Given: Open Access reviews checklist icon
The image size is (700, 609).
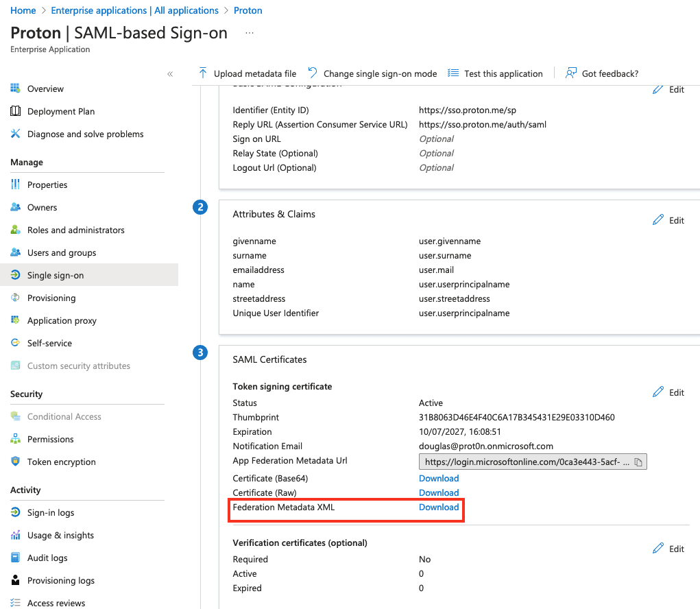Looking at the screenshot, I should [x=15, y=603].
